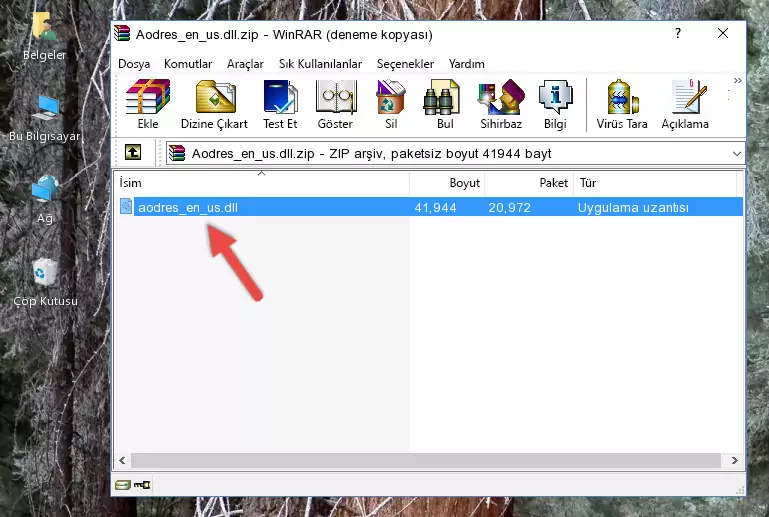Click the Uygulama uzantısı type cell
Viewport: 769px width, 517px height.
633,207
